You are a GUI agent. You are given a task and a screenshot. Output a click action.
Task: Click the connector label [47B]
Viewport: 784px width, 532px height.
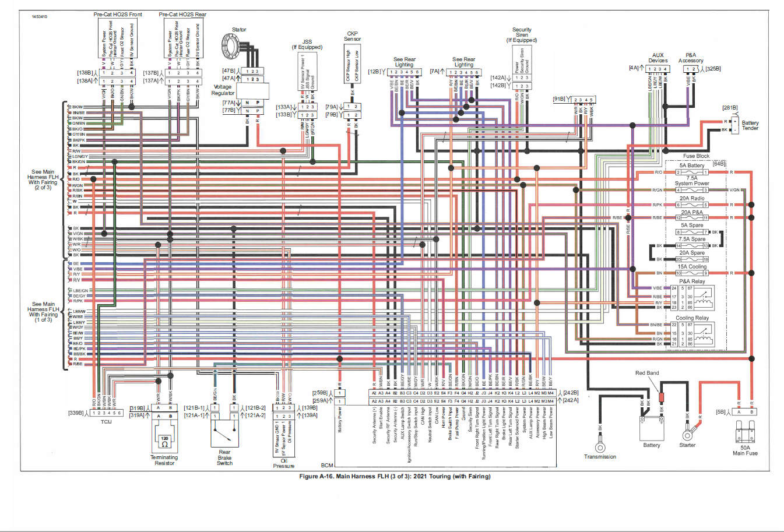click(x=228, y=71)
